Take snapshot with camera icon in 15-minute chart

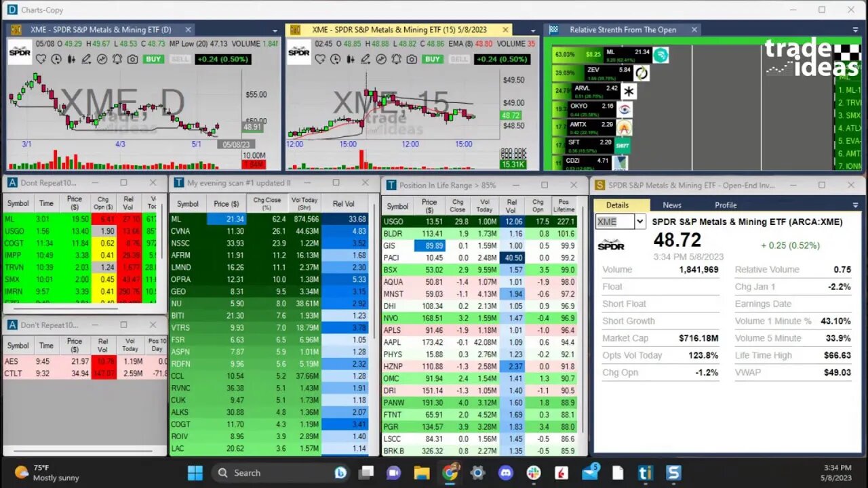[x=412, y=59]
